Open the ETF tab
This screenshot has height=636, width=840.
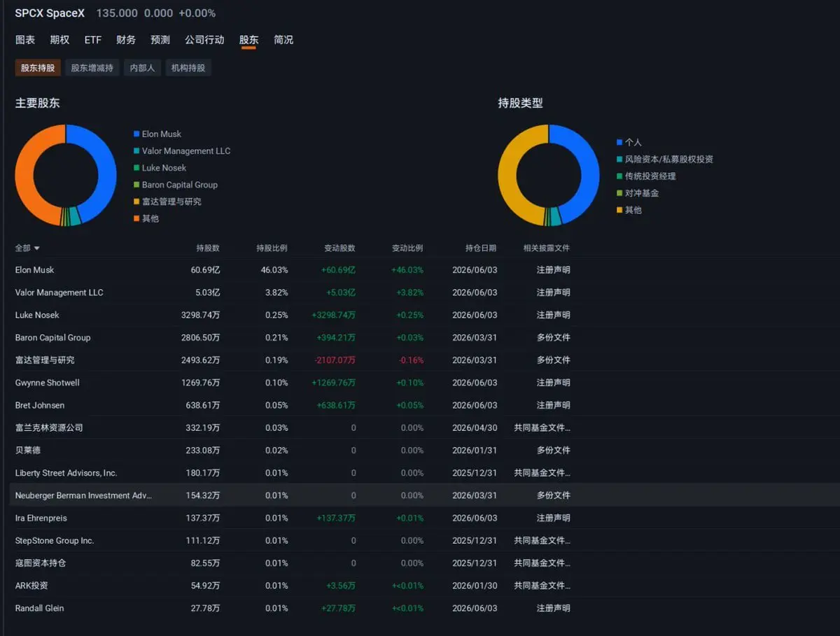pos(93,40)
